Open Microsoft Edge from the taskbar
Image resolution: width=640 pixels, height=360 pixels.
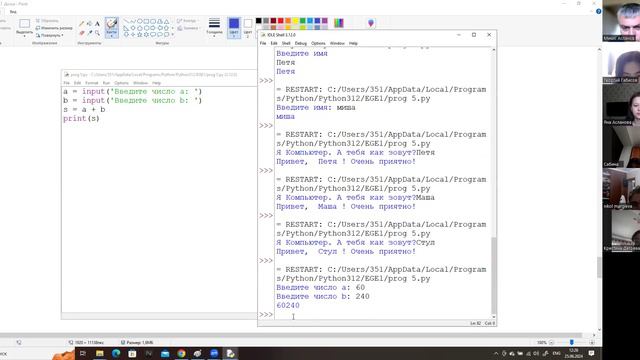116,353
